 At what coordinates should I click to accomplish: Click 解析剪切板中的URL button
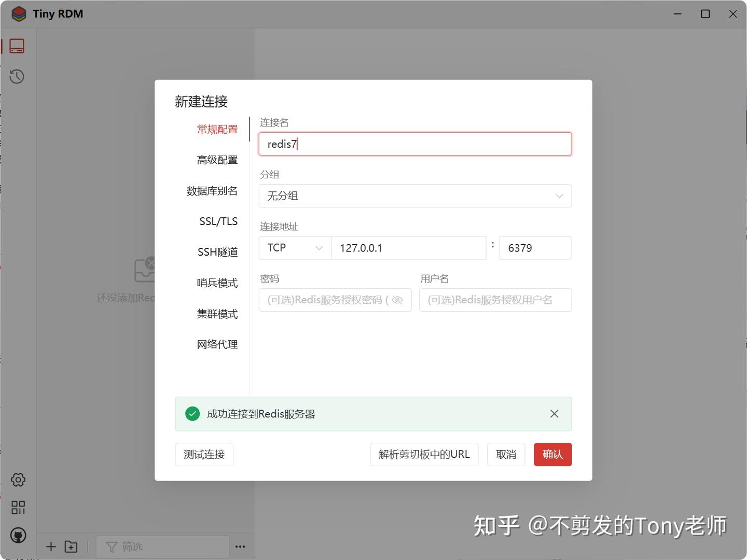pyautogui.click(x=424, y=454)
